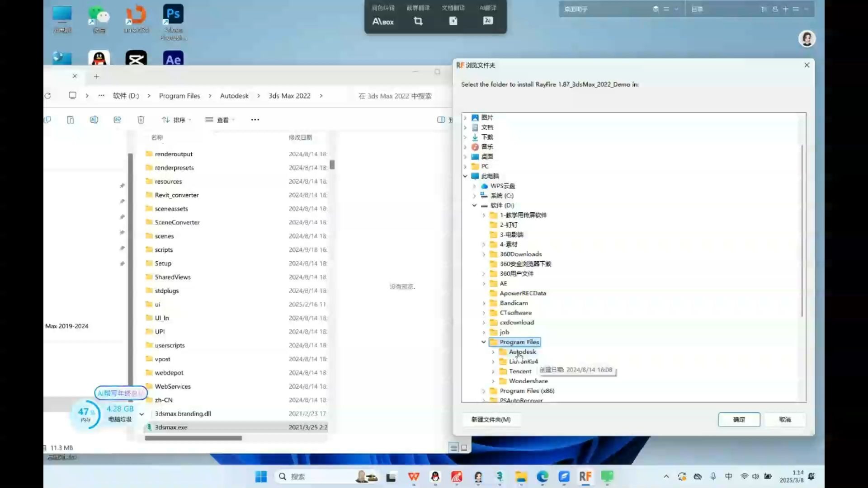Click the AI translate icon in top widget
The width and height of the screenshot is (868, 488).
pos(488,21)
